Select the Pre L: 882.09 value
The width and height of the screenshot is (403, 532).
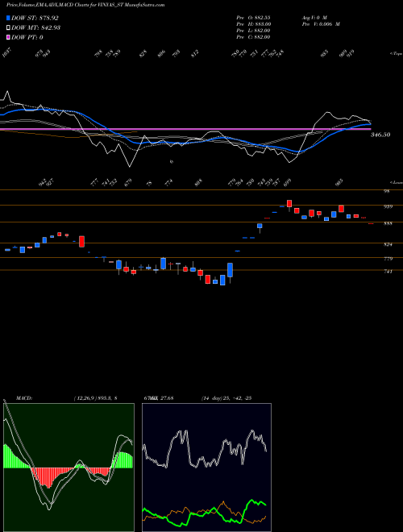click(253, 31)
